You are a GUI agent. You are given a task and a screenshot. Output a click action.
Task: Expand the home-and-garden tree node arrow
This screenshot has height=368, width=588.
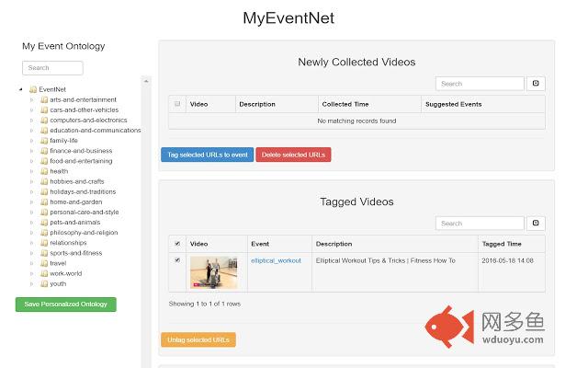[x=32, y=201]
